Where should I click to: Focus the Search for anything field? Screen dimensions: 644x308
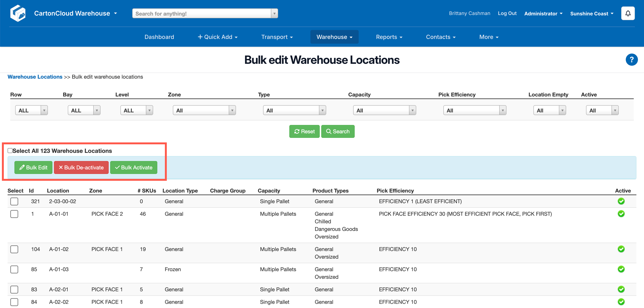coord(202,13)
